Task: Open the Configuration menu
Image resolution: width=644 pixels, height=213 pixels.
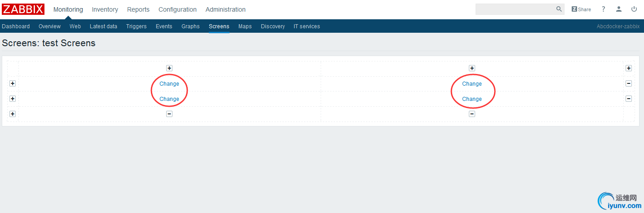Action: pos(177,9)
